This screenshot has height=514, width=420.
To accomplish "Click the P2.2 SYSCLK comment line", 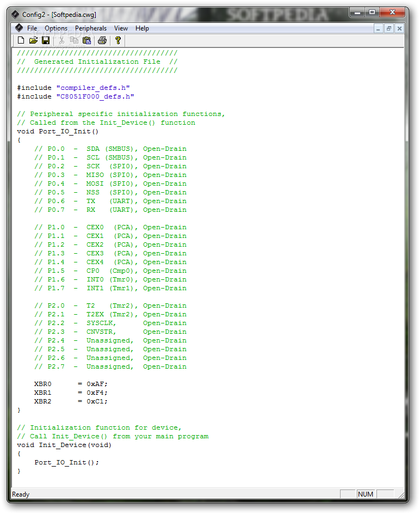I will pyautogui.click(x=110, y=323).
